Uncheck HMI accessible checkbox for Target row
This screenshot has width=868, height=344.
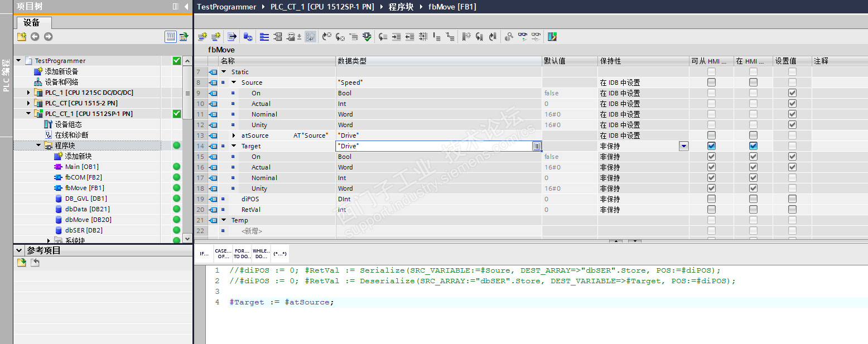tap(711, 146)
